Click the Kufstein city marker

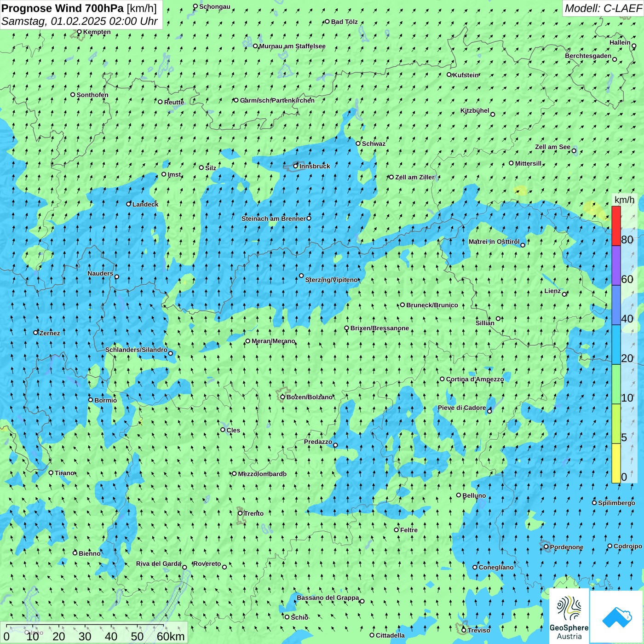(449, 75)
